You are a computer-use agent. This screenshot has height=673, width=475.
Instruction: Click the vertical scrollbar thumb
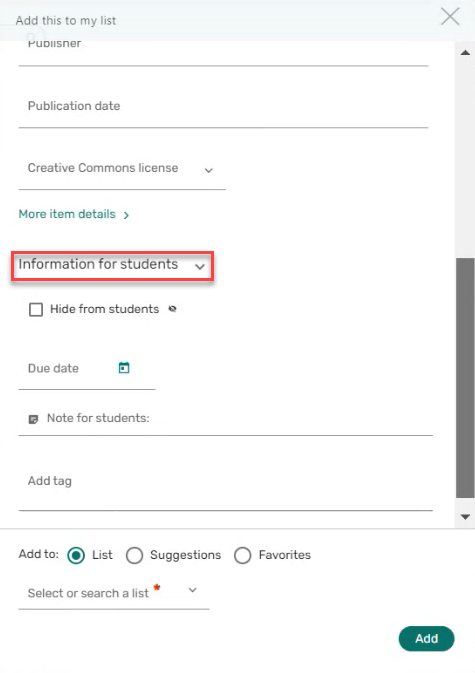[465, 378]
